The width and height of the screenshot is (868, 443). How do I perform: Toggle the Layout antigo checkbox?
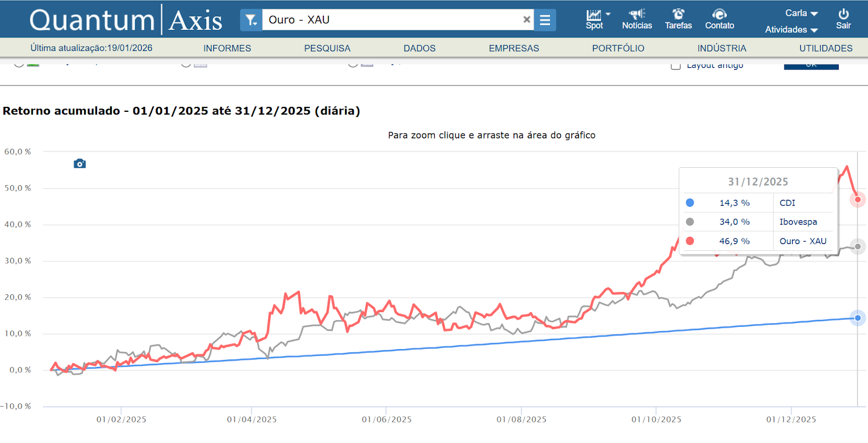pos(675,66)
